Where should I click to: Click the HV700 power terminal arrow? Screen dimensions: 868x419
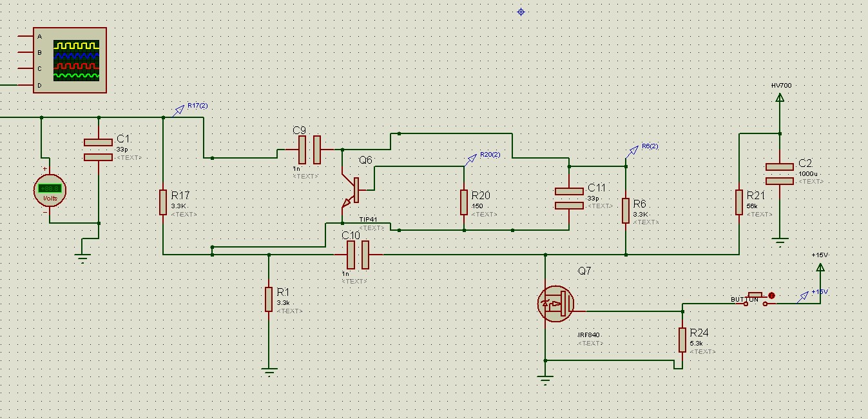coord(780,97)
